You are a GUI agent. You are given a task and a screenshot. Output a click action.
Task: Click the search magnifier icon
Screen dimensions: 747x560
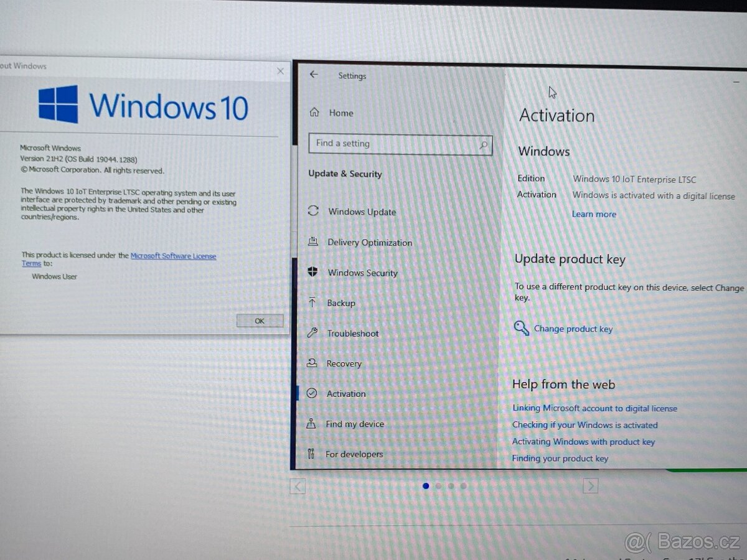483,145
